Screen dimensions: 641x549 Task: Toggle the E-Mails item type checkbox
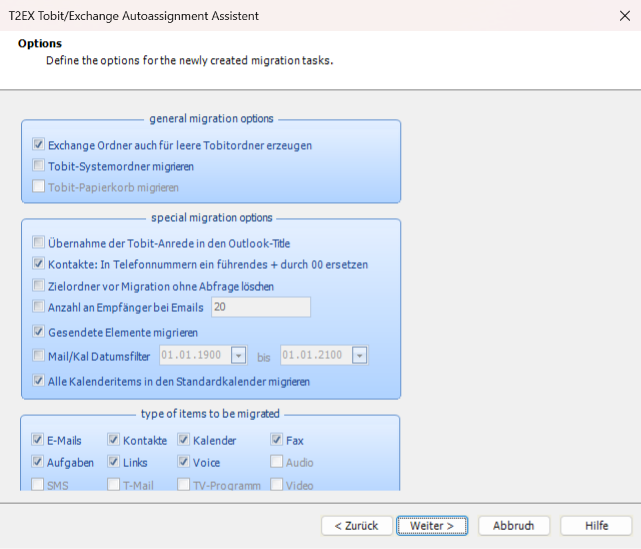[38, 440]
